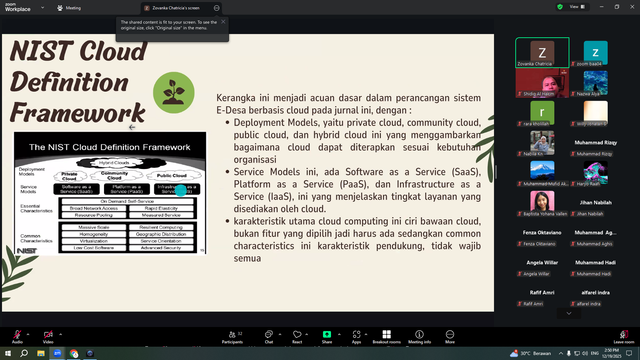This screenshot has height=360, width=640.
Task: Switch to the Meeting tab
Action: click(69, 8)
